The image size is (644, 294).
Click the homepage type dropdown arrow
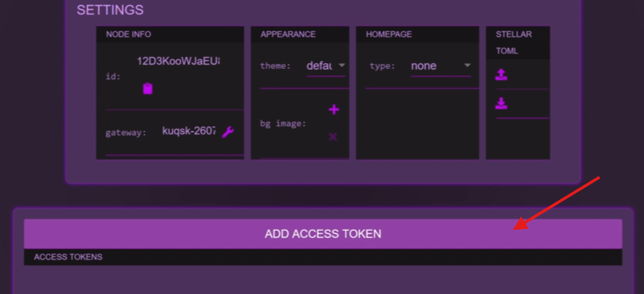tap(467, 65)
